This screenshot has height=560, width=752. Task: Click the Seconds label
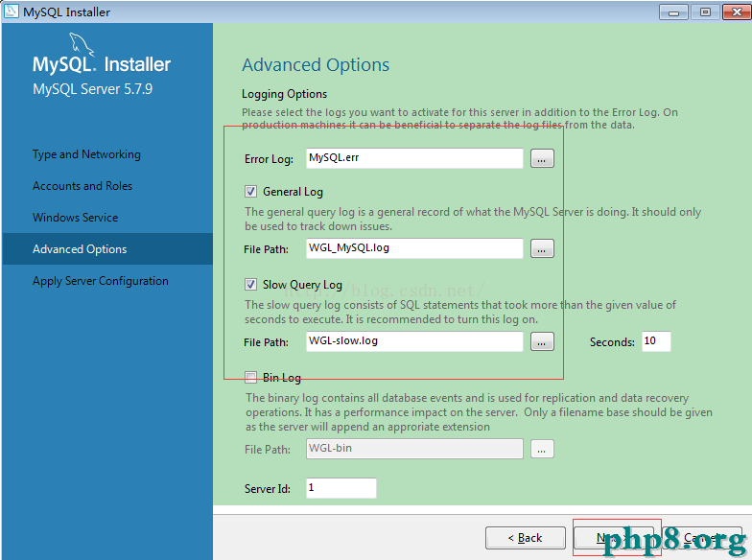tap(612, 342)
